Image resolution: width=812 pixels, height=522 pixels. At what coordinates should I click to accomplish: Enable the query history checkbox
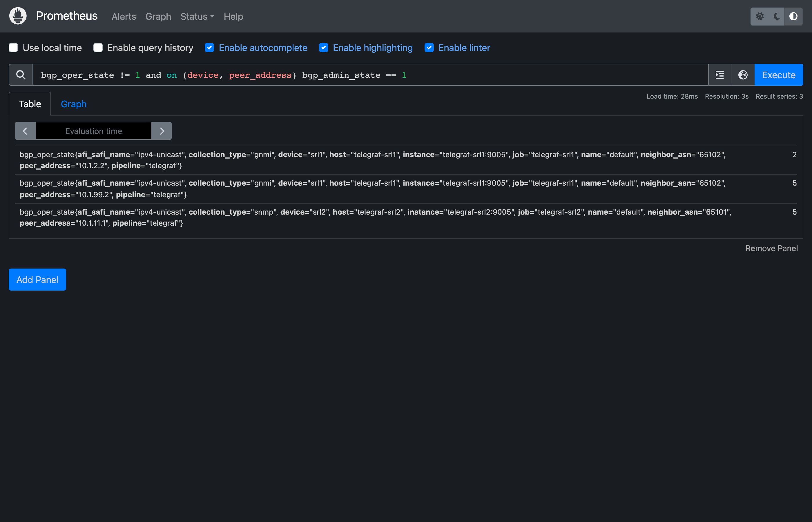point(98,48)
